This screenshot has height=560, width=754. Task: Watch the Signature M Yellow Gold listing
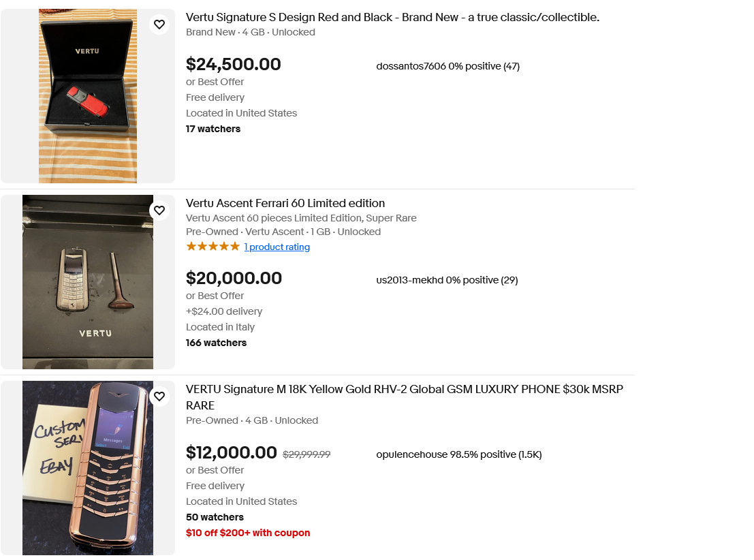point(159,396)
